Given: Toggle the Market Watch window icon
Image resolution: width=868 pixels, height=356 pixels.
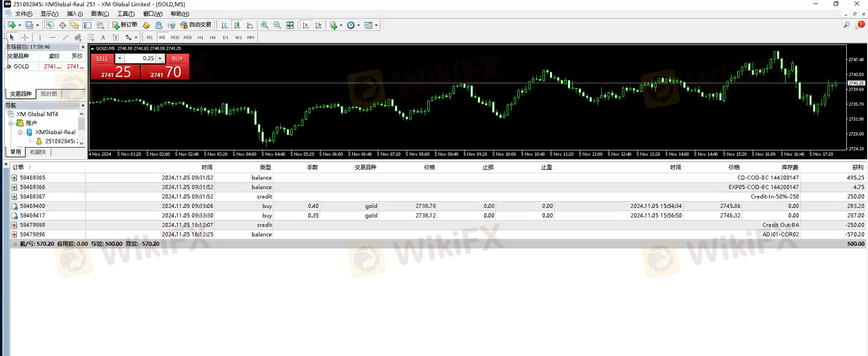Looking at the screenshot, I should [50, 25].
